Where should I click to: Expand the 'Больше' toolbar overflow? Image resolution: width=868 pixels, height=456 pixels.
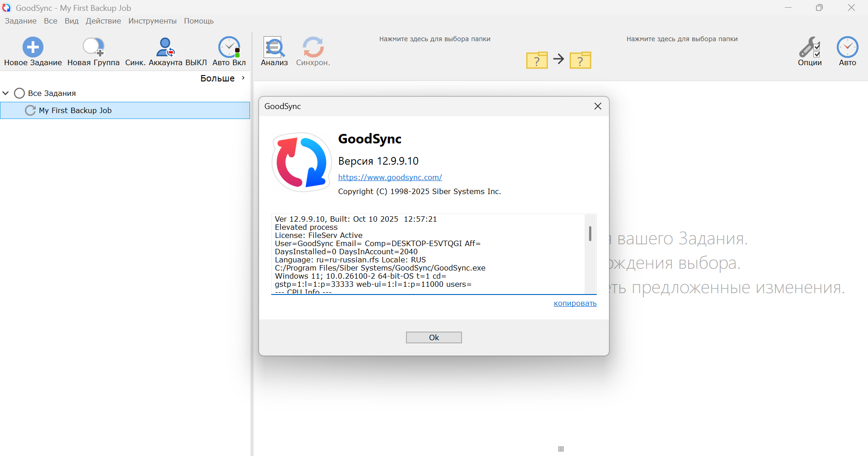pyautogui.click(x=223, y=78)
